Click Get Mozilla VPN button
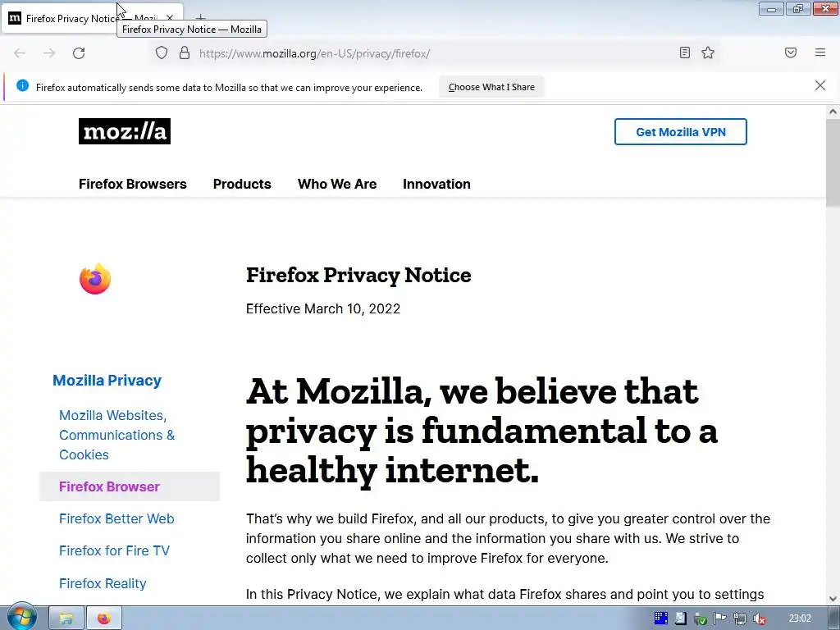 click(x=680, y=132)
